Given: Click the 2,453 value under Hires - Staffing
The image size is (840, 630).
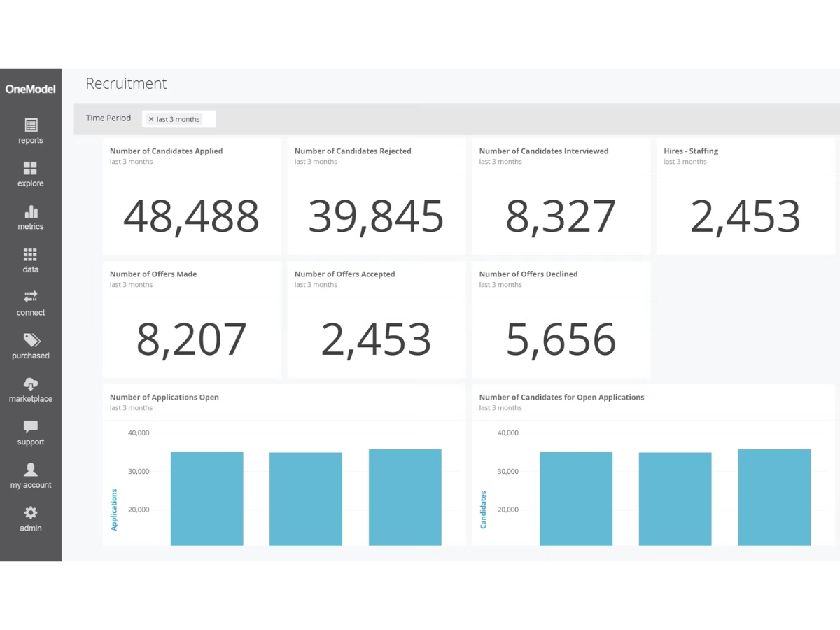Looking at the screenshot, I should [745, 216].
